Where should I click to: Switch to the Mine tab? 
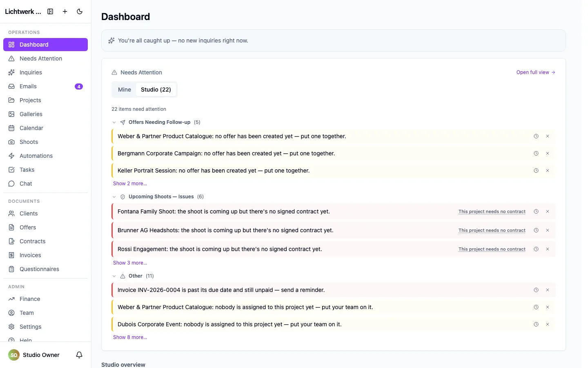click(x=125, y=90)
